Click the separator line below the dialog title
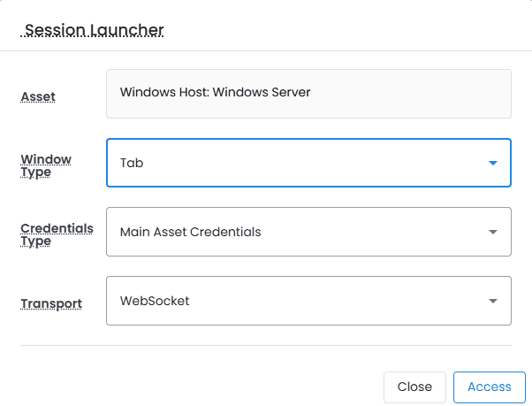This screenshot has width=532, height=406. click(265, 50)
